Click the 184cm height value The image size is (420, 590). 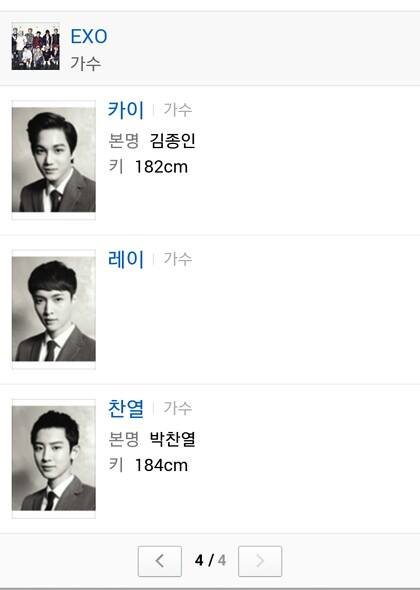161,465
